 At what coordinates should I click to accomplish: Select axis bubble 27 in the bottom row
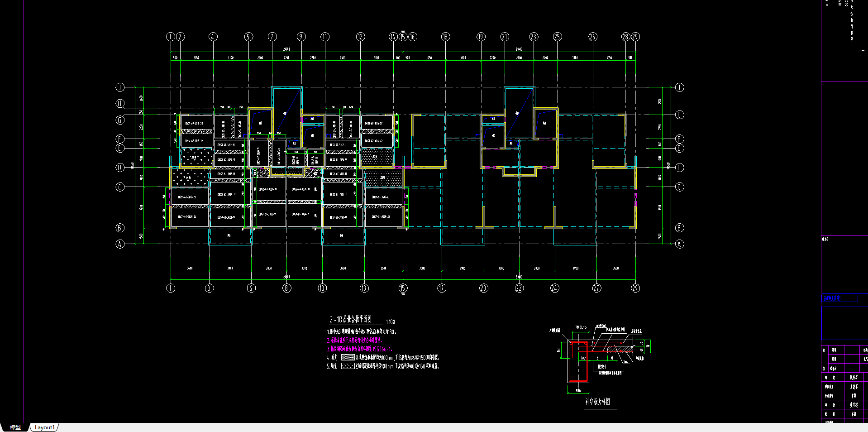[596, 288]
